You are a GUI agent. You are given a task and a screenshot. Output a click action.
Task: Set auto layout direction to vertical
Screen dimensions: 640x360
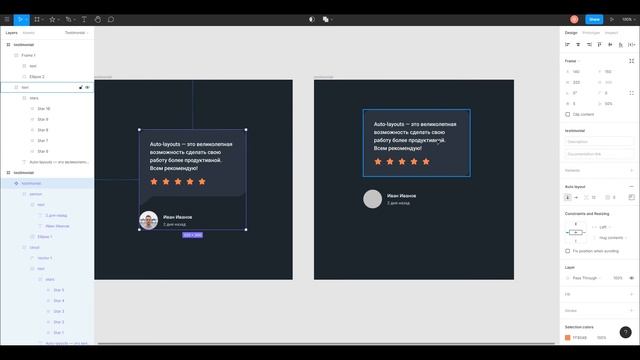[x=568, y=198]
